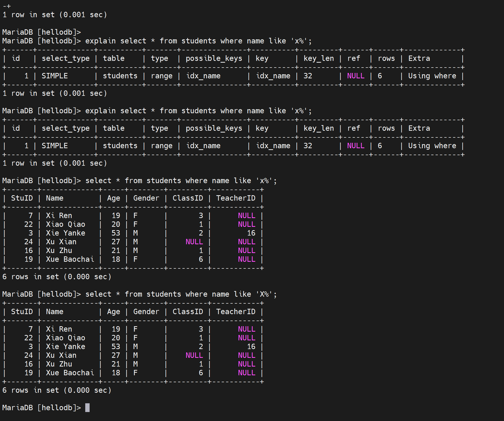Click 'Xue Baochai' in the bottom result table
Viewport: 504px width, 421px height.
click(x=70, y=373)
